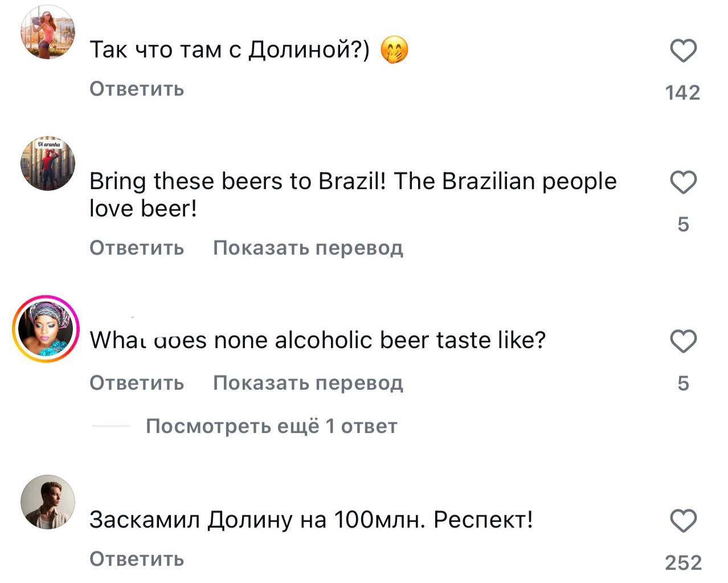Reply to the Brazil beers comment
The height and width of the screenshot is (583, 728).
click(x=137, y=248)
